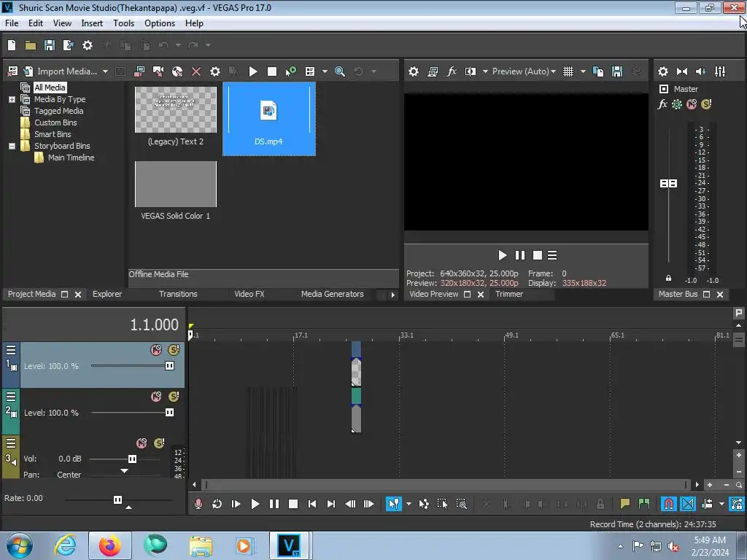Mute video track 2
Screen dimensions: 747x560
point(156,397)
